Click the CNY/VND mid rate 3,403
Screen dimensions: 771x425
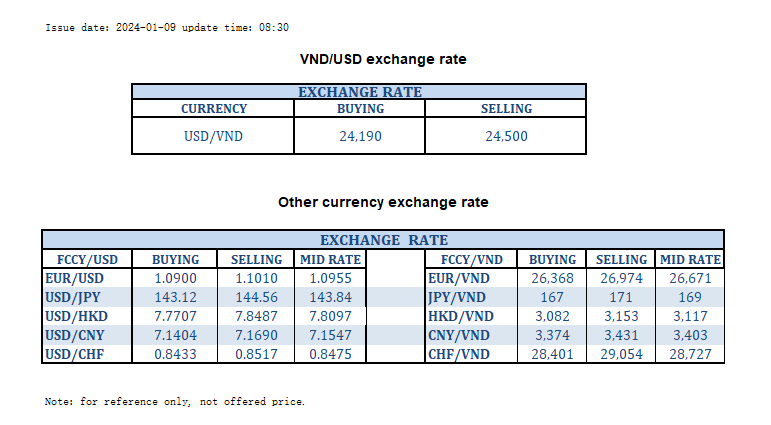692,335
